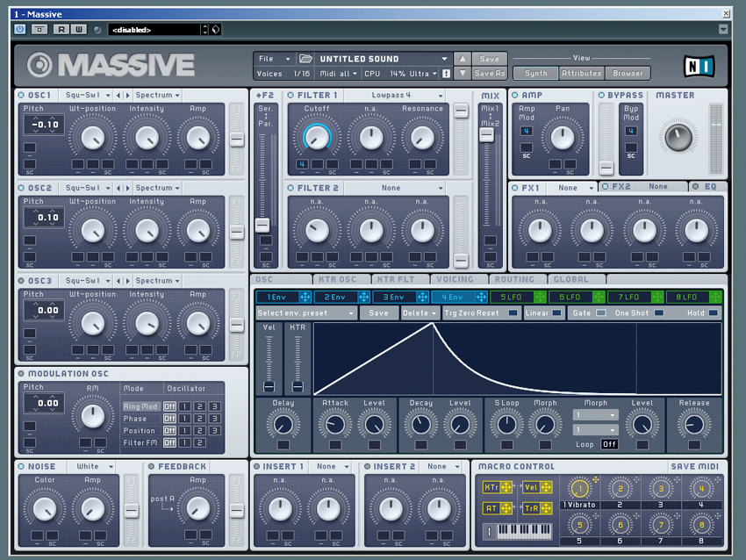Click the 5 LFO modulation drag handle
746x560 pixels.
[x=540, y=297]
